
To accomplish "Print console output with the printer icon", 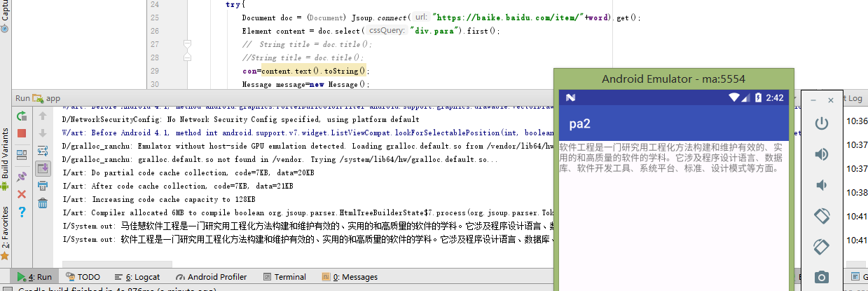I will pos(42,186).
